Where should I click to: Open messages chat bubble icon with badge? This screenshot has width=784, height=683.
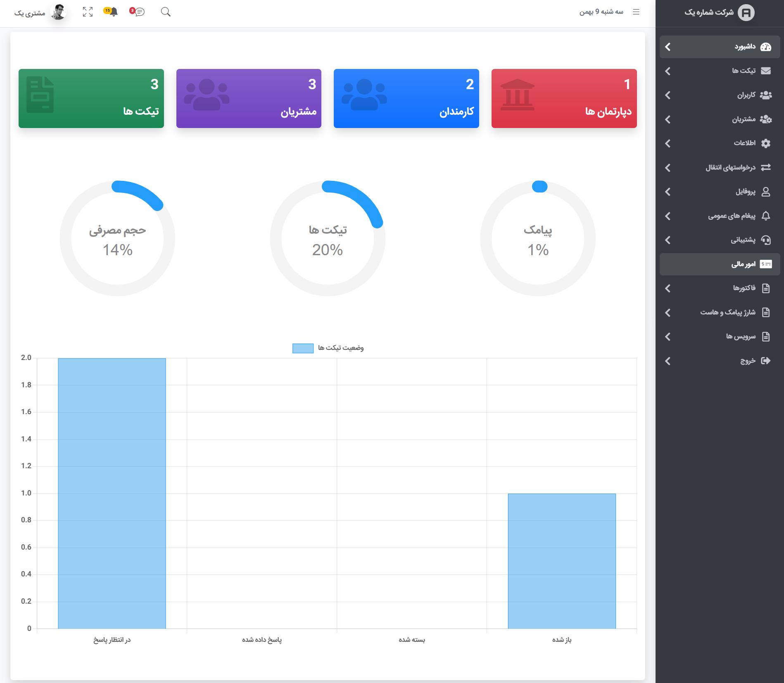tap(137, 12)
